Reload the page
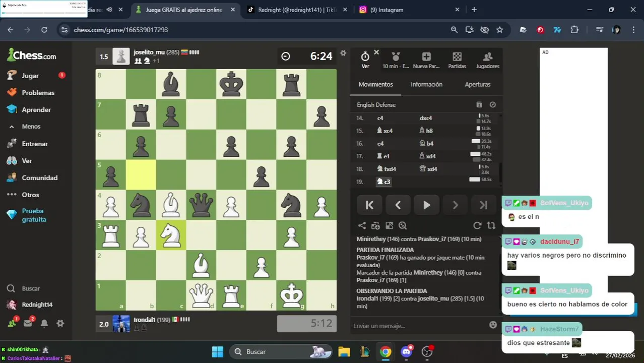 pyautogui.click(x=44, y=30)
